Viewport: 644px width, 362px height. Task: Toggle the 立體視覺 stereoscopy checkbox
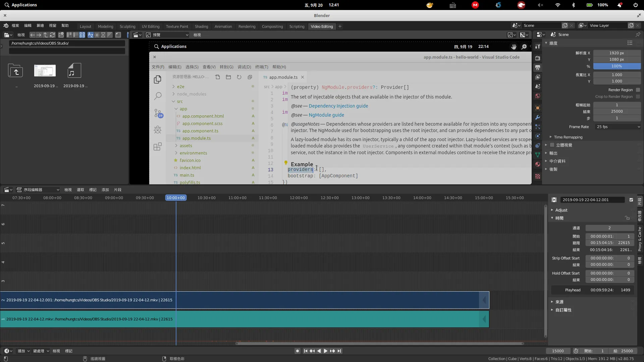[552, 145]
